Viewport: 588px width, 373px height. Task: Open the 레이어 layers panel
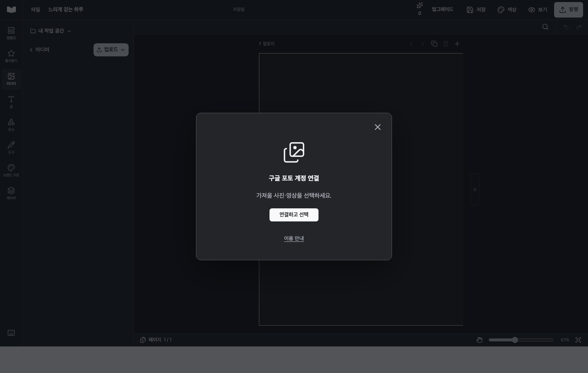(x=11, y=194)
